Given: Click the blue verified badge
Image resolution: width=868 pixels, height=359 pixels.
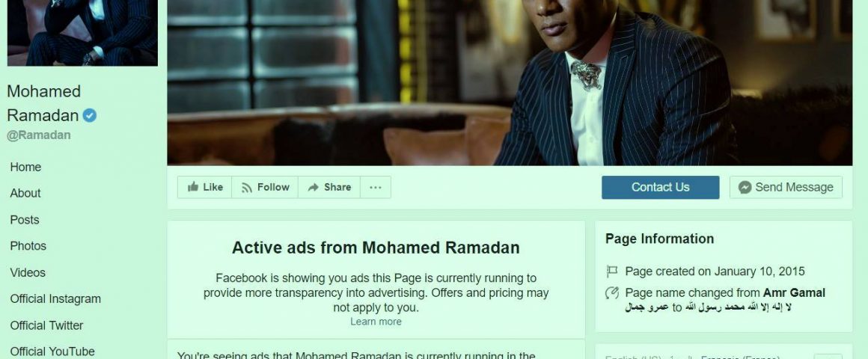Looking at the screenshot, I should pos(90,115).
